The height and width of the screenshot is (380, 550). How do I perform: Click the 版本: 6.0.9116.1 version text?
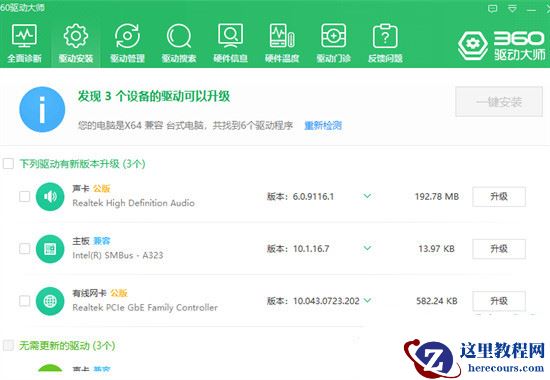[300, 196]
